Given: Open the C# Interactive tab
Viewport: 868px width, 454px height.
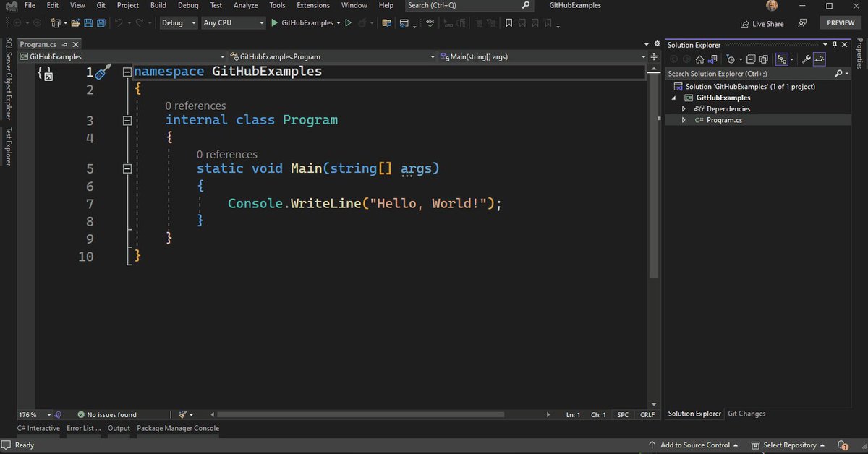Looking at the screenshot, I should [38, 428].
